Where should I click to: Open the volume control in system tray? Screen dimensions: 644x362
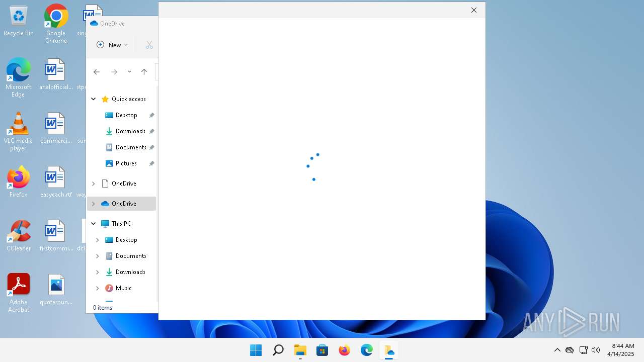coord(596,350)
